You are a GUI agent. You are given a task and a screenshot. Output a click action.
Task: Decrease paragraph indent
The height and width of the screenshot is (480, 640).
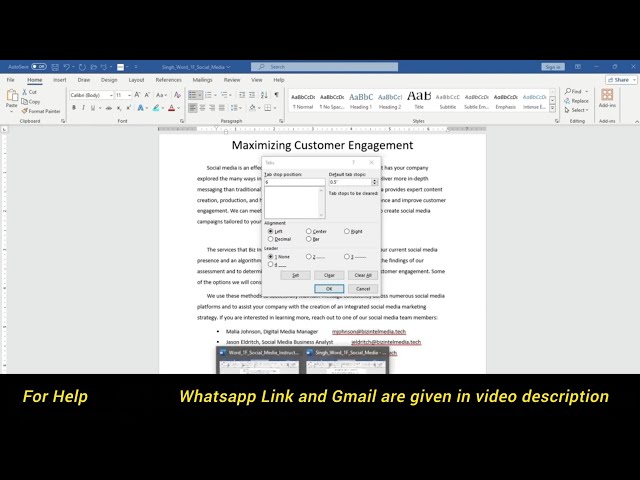(242, 95)
